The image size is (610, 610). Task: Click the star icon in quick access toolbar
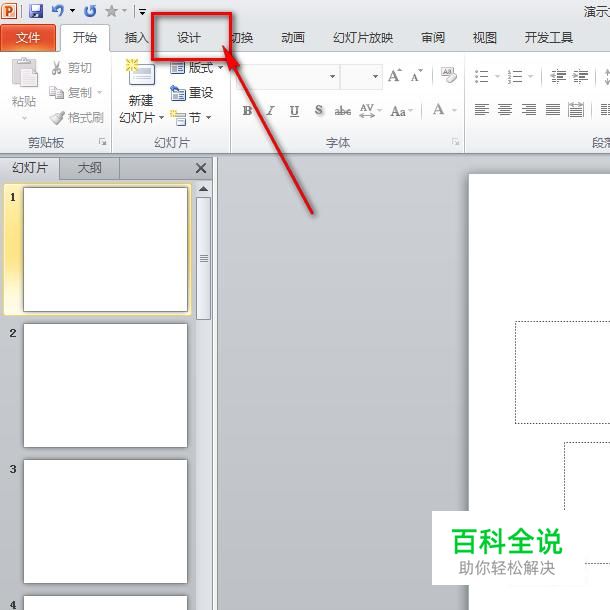point(112,11)
